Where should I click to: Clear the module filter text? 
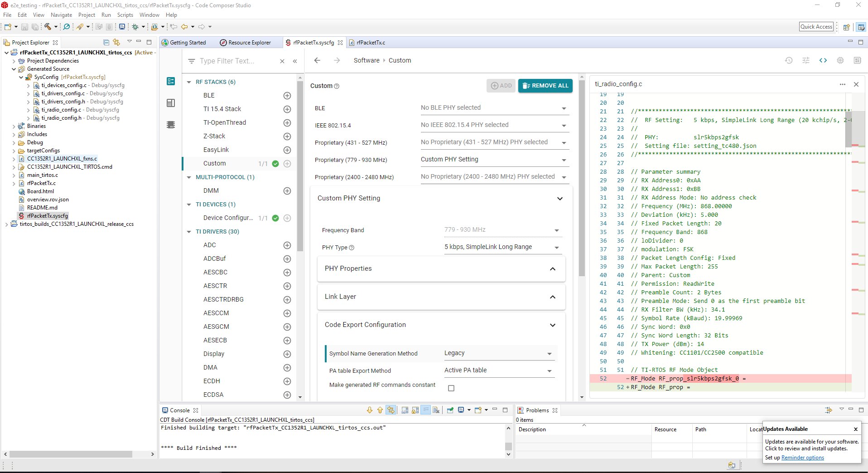(282, 61)
